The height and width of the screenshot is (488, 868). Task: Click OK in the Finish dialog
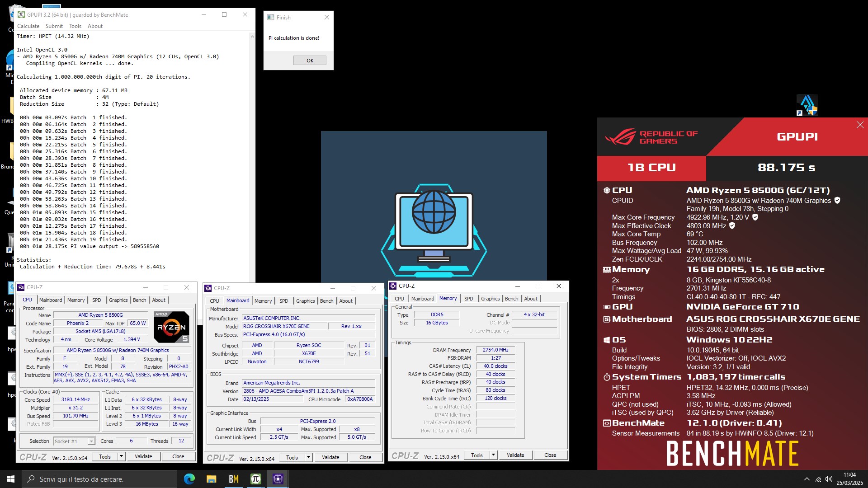[x=310, y=61]
